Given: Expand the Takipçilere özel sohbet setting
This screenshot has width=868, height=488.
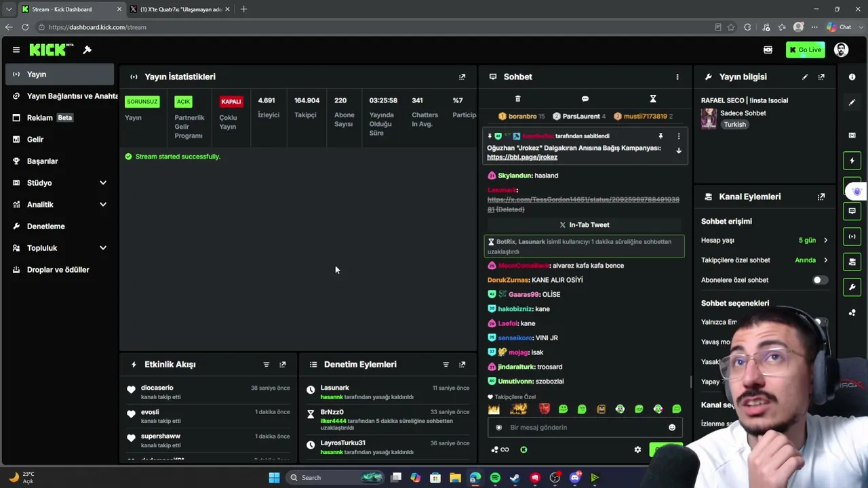Looking at the screenshot, I should pos(764,260).
